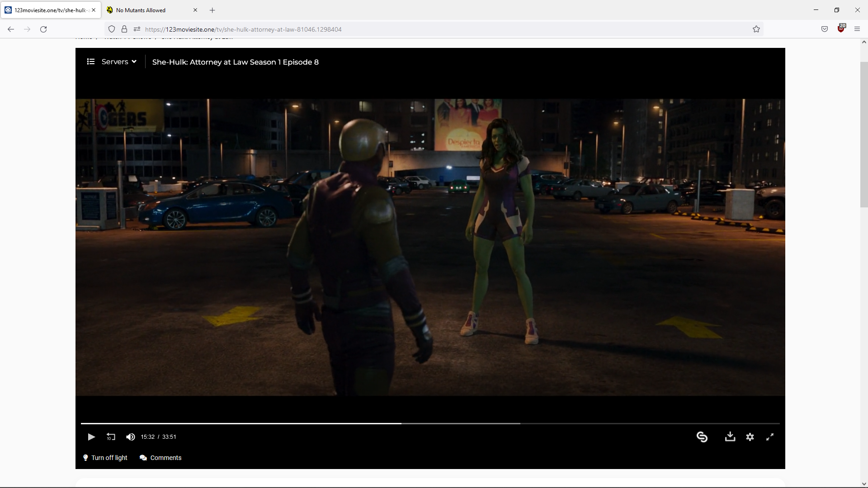Screen dimensions: 868x488
Task: Open the uBlock Origin extension icon
Action: 841,28
